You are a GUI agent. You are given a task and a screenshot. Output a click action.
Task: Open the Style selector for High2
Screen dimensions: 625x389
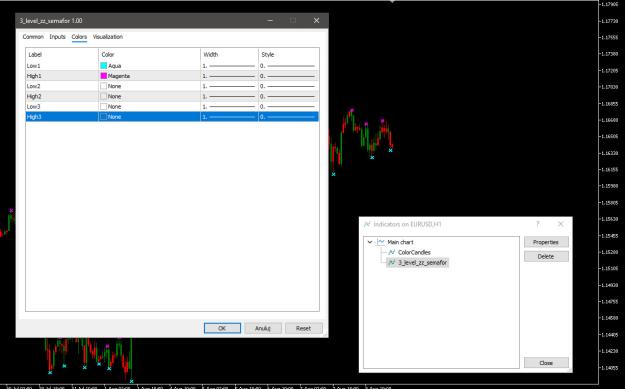pos(289,96)
